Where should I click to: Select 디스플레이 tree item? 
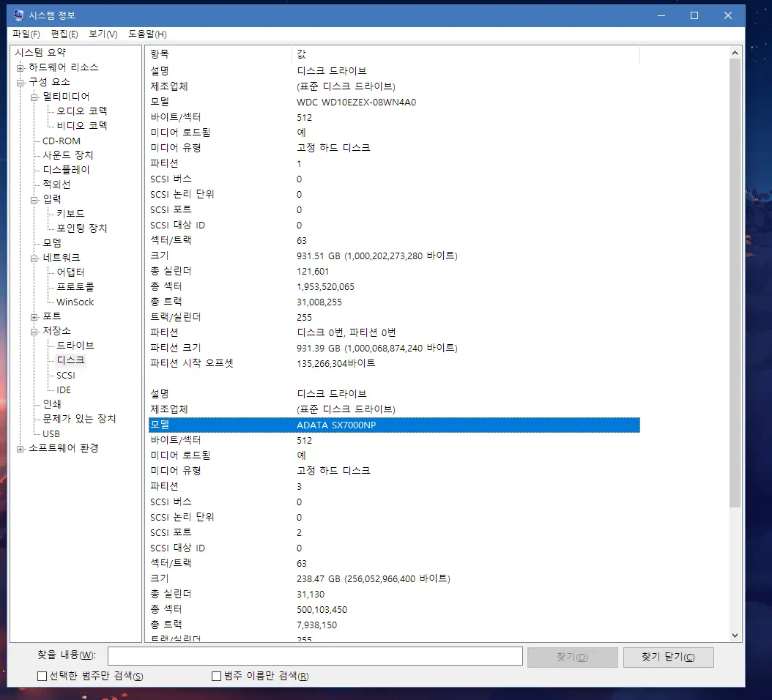66,170
